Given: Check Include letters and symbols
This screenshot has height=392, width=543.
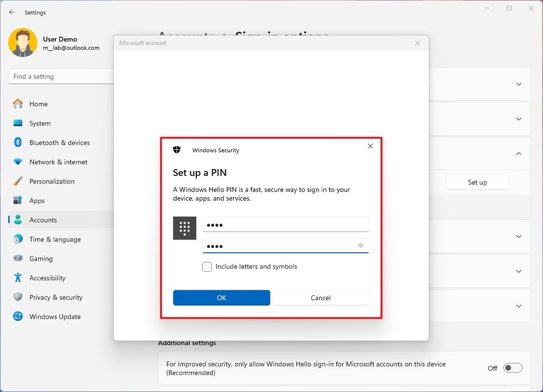Looking at the screenshot, I should tap(207, 266).
